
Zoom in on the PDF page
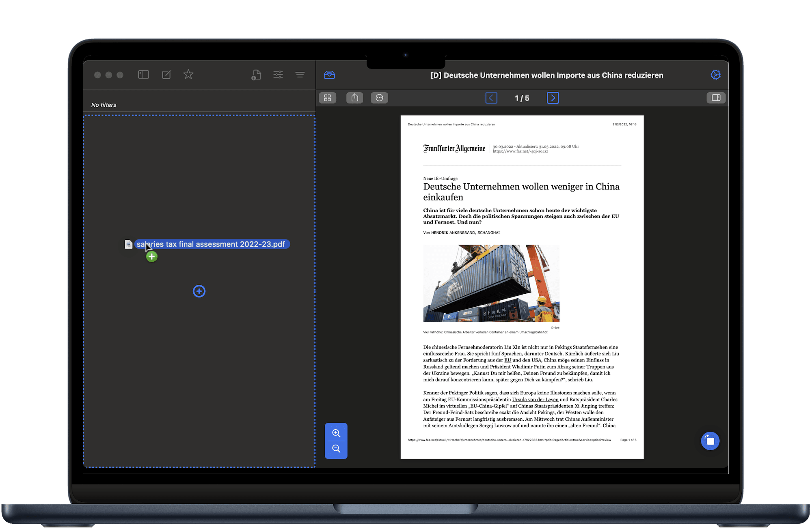336,433
